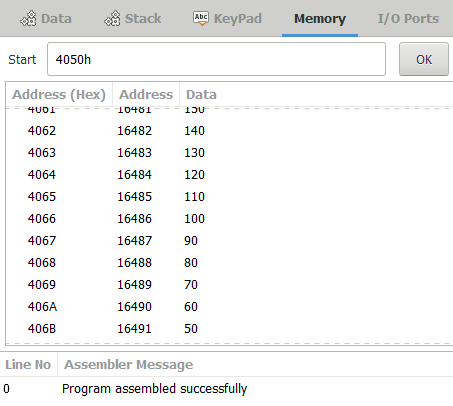This screenshot has width=453, height=406.
Task: Select memory row 406B
Action: (229, 329)
